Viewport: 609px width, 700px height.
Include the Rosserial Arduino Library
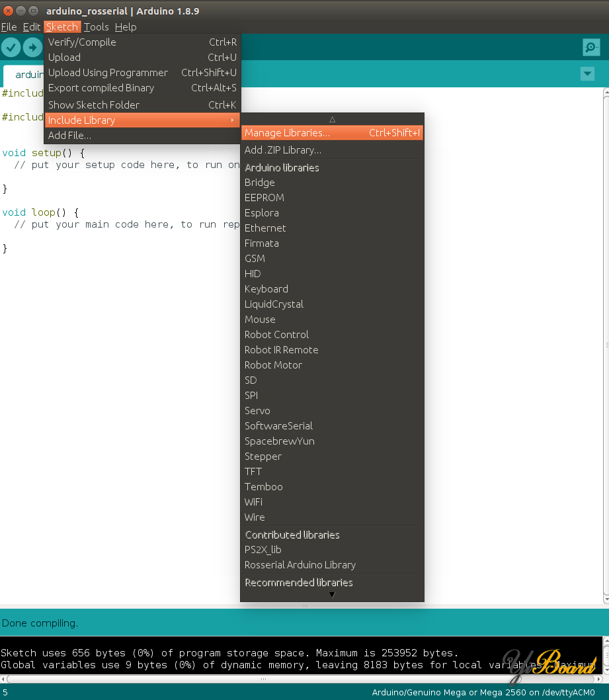(x=332, y=565)
